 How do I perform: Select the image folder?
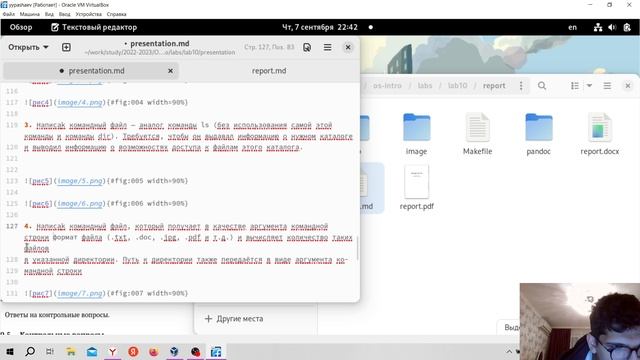416,134
